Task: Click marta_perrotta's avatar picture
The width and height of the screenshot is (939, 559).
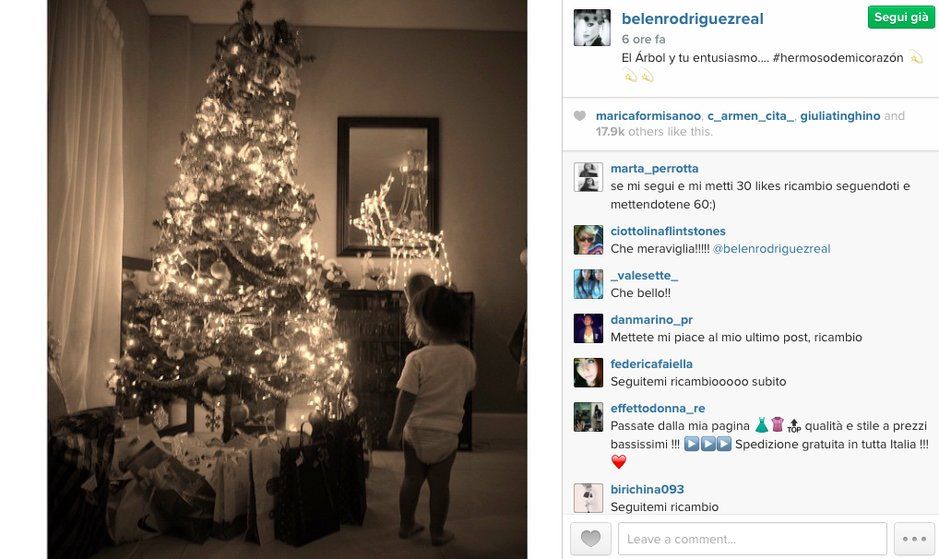Action: (588, 177)
